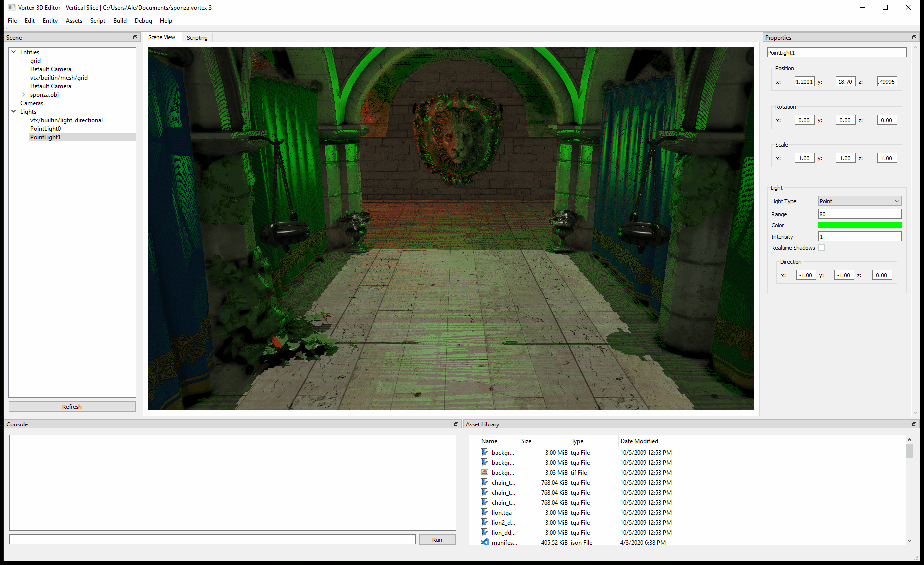Viewport: 924px width, 565px height.
Task: Click the tif file icon in Asset Library
Action: [x=484, y=472]
